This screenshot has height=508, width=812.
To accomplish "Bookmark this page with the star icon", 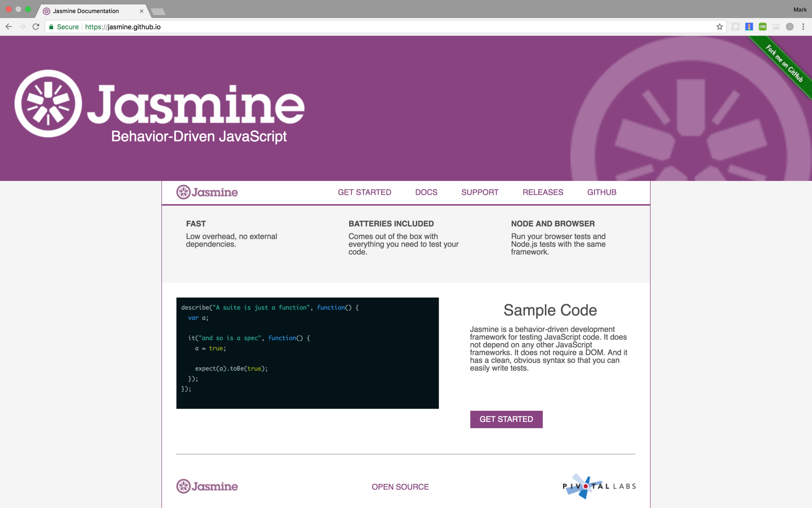I will click(719, 27).
